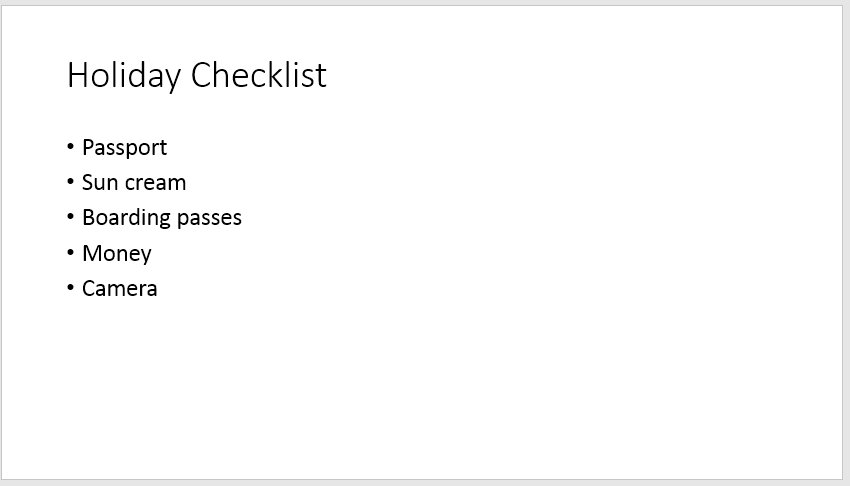Screen dimensions: 850x486
Task: Click the word Holiday in the title
Action: (x=124, y=75)
